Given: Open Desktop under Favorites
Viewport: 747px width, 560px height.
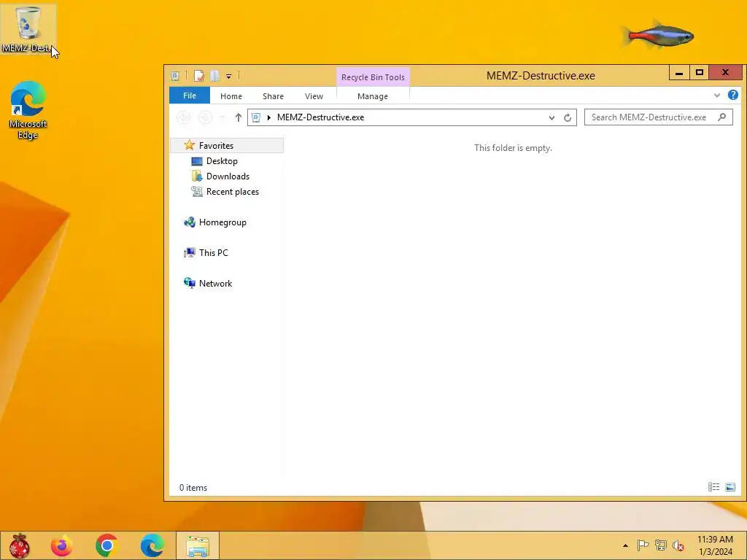Looking at the screenshot, I should tap(222, 161).
